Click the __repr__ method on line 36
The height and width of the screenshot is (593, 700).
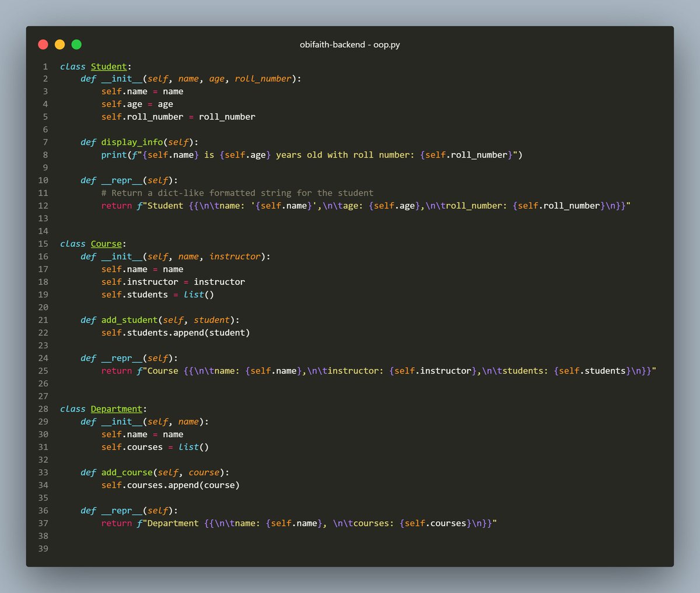(122, 511)
